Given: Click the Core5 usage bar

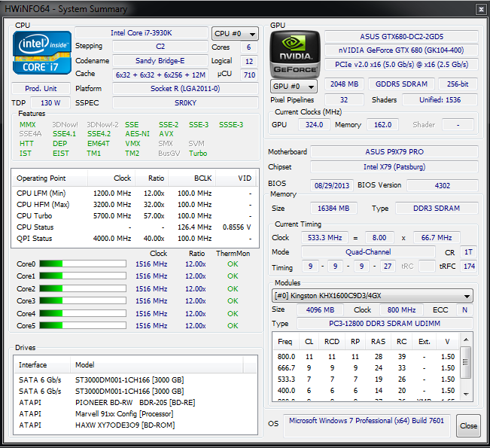Looking at the screenshot, I should 83,325.
